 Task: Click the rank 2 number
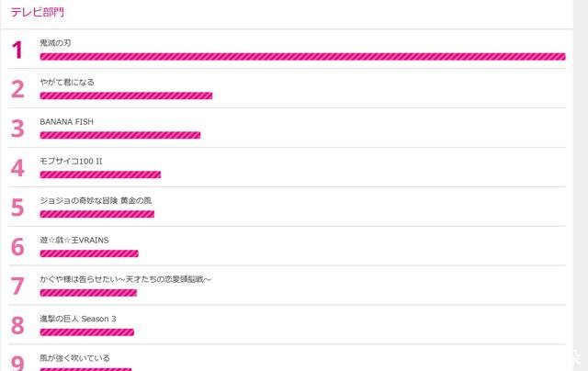[17, 89]
